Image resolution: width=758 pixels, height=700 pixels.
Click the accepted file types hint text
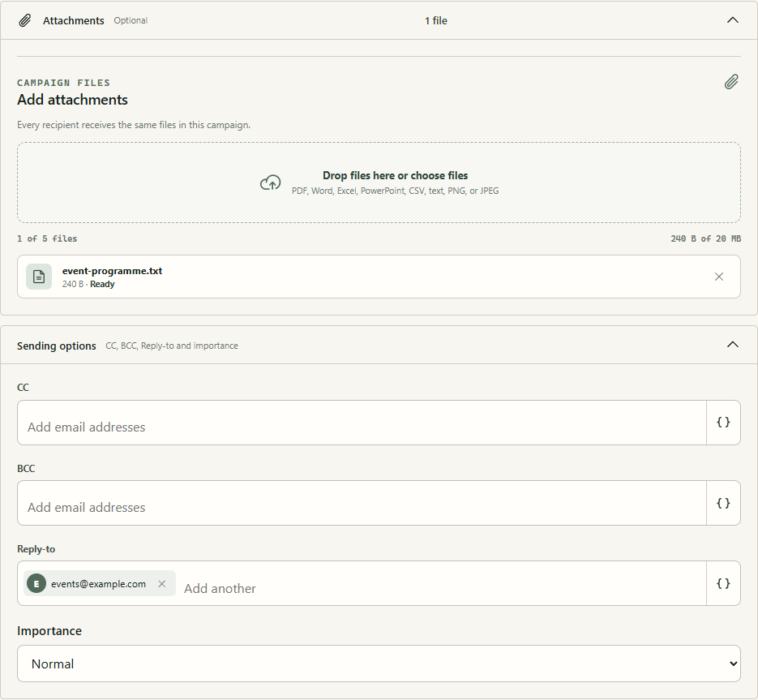pos(395,191)
